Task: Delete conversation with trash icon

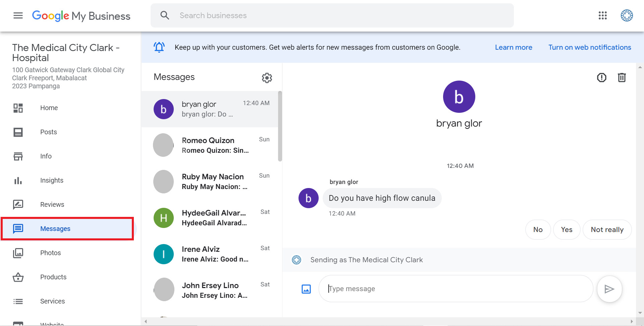Action: coord(622,78)
